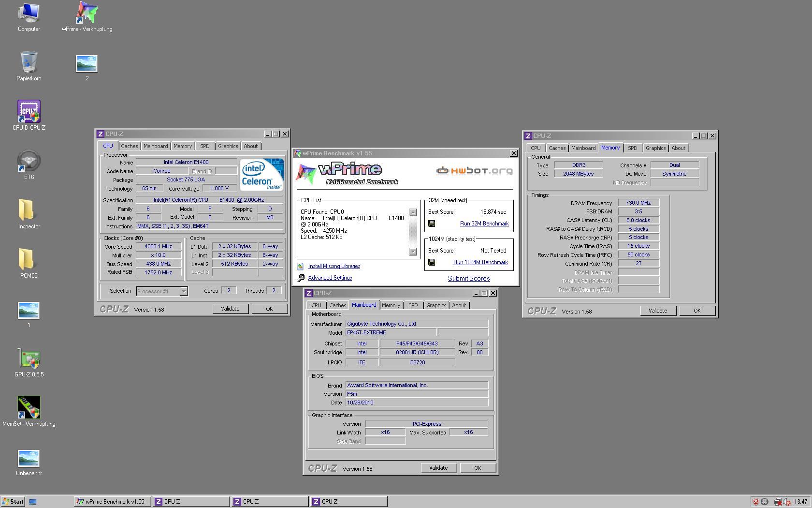
Task: Open SPD tab in right Memory CPU-Z window
Action: coord(632,148)
